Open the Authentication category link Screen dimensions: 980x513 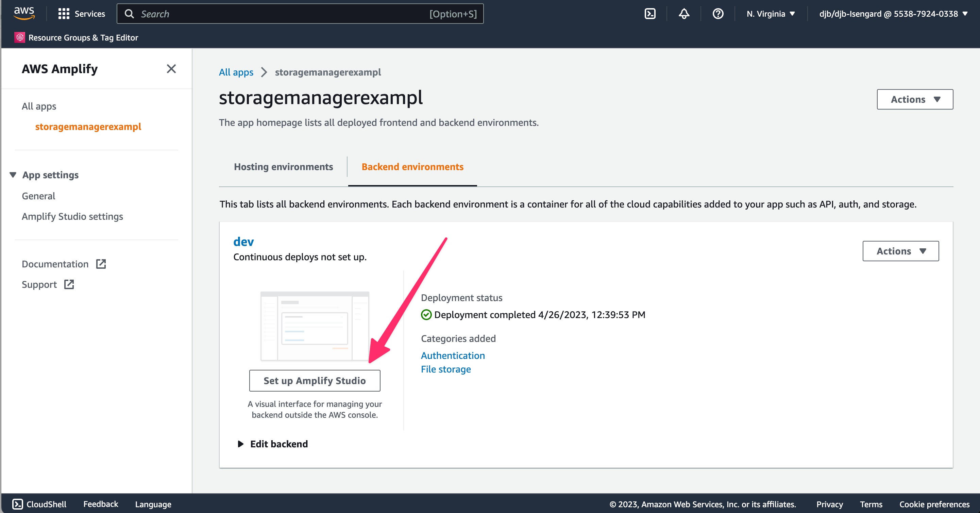(x=453, y=355)
